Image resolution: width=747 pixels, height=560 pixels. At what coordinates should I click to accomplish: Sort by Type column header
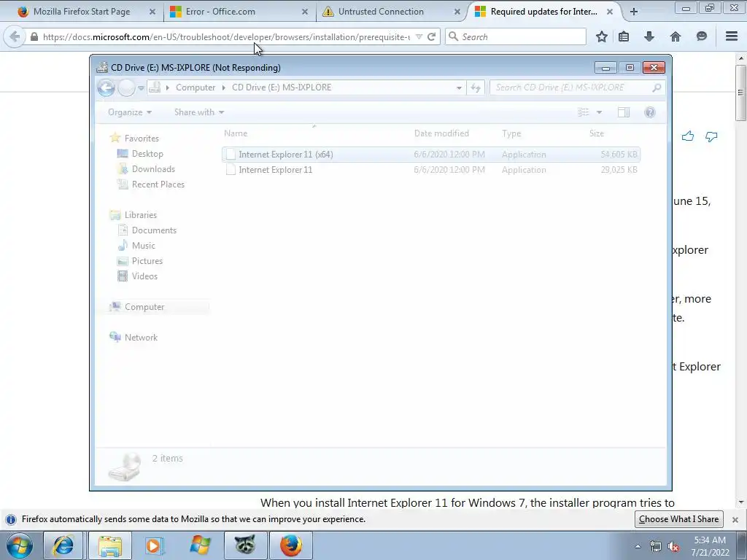point(511,133)
